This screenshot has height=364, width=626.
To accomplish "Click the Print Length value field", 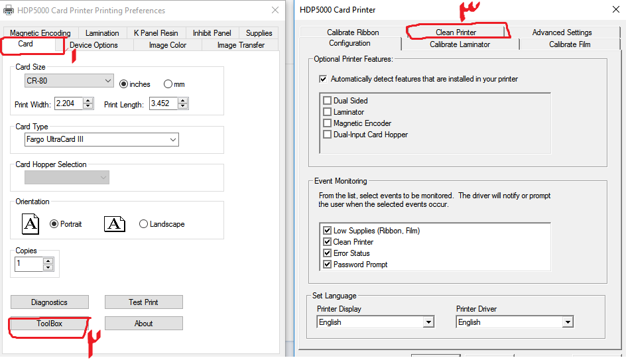I will (163, 103).
